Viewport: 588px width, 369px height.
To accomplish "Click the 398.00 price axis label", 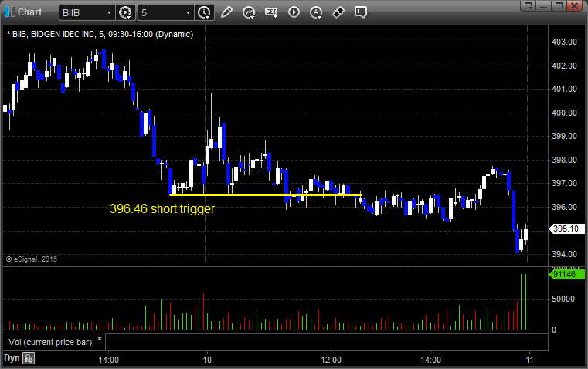I will coord(564,160).
